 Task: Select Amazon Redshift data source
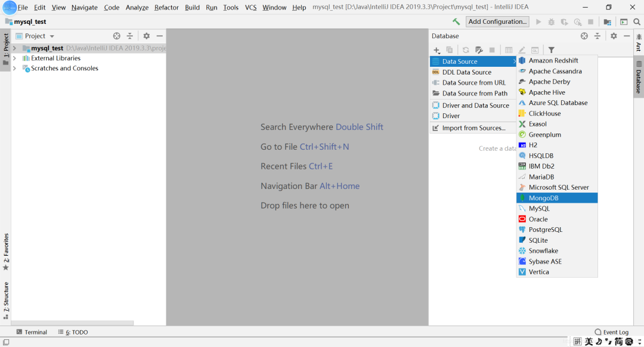click(557, 60)
